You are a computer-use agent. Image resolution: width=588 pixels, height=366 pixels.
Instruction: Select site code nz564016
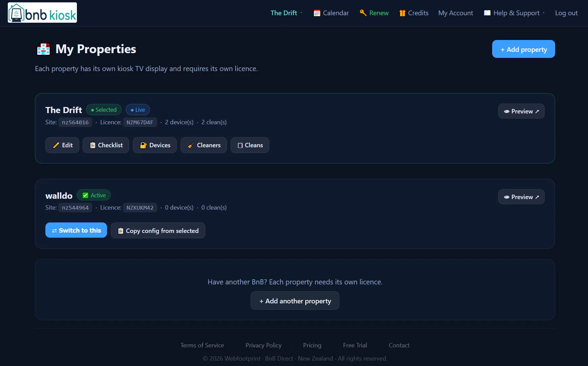[75, 122]
